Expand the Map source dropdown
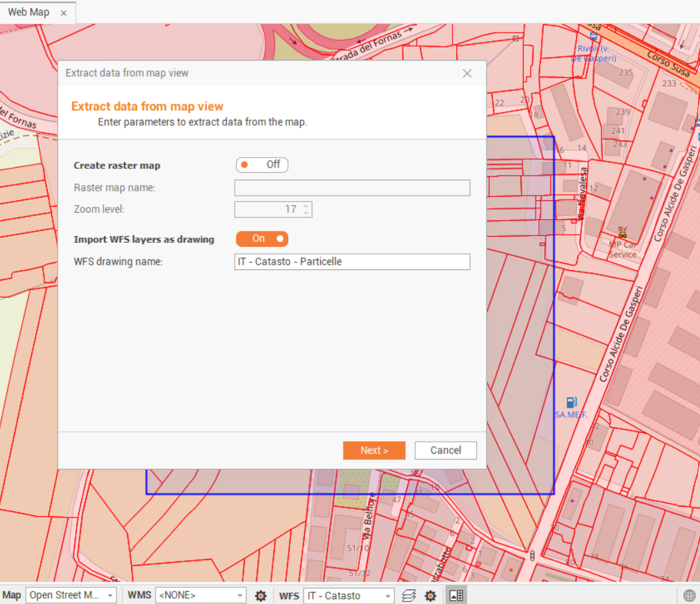Image resolution: width=700 pixels, height=604 pixels. 72,595
